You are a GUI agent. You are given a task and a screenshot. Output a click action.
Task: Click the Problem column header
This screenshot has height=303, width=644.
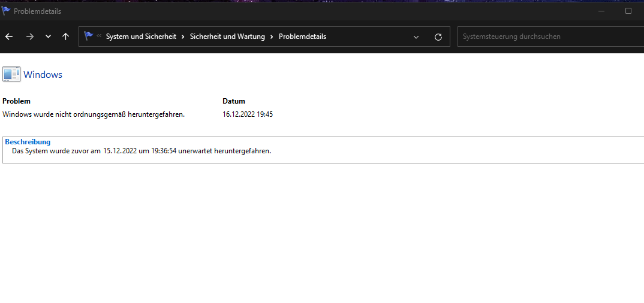16,101
